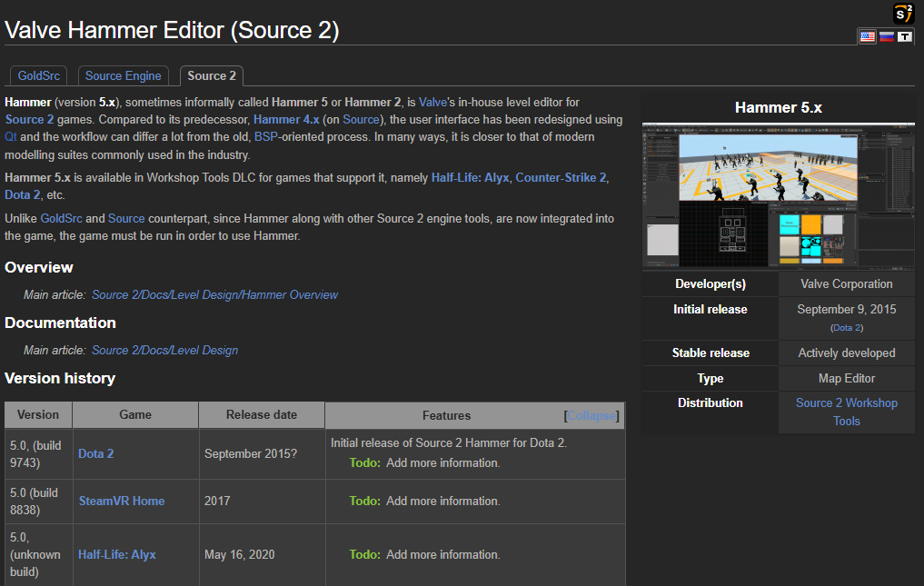
Task: Collapse the Features column
Action: click(x=591, y=415)
